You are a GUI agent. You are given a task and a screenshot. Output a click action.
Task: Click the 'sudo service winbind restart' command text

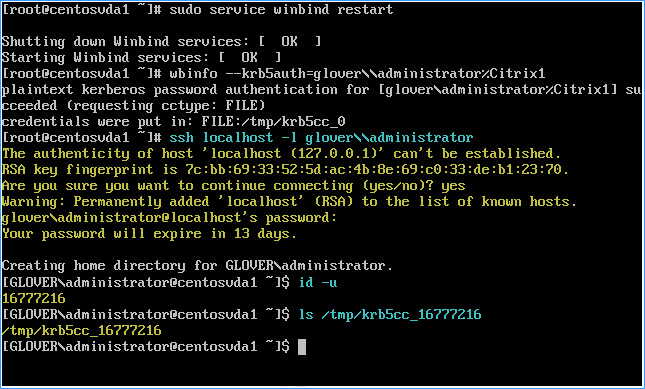(281, 9)
